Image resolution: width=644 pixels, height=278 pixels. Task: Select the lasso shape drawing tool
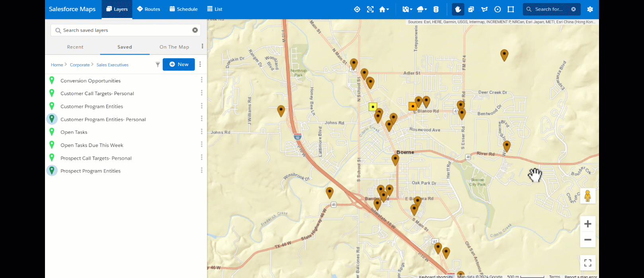pos(484,9)
